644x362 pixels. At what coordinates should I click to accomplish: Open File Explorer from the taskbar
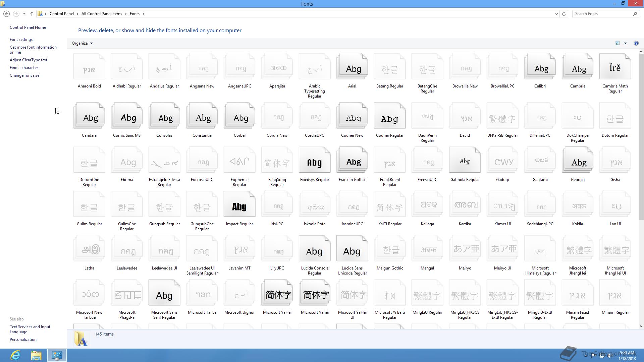36,355
